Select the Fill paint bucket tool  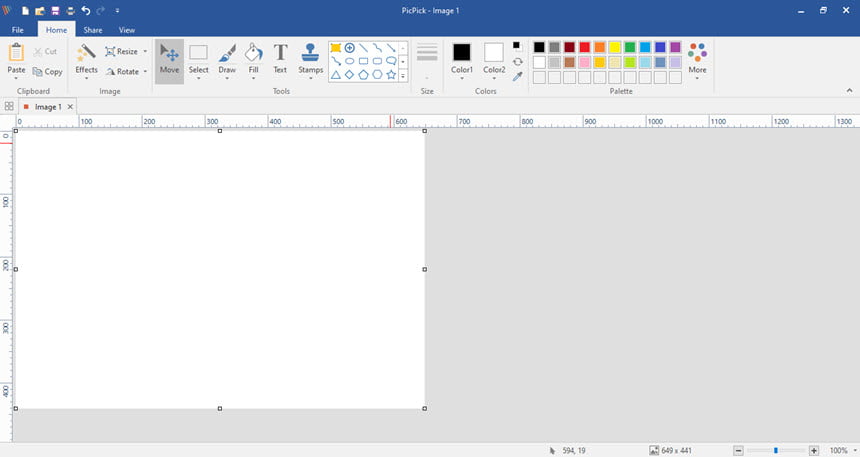tap(253, 59)
